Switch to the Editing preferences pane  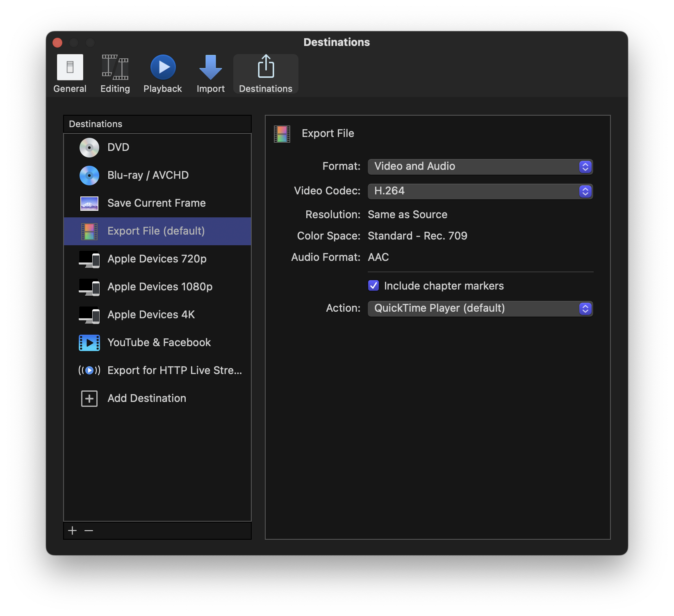[x=115, y=74]
